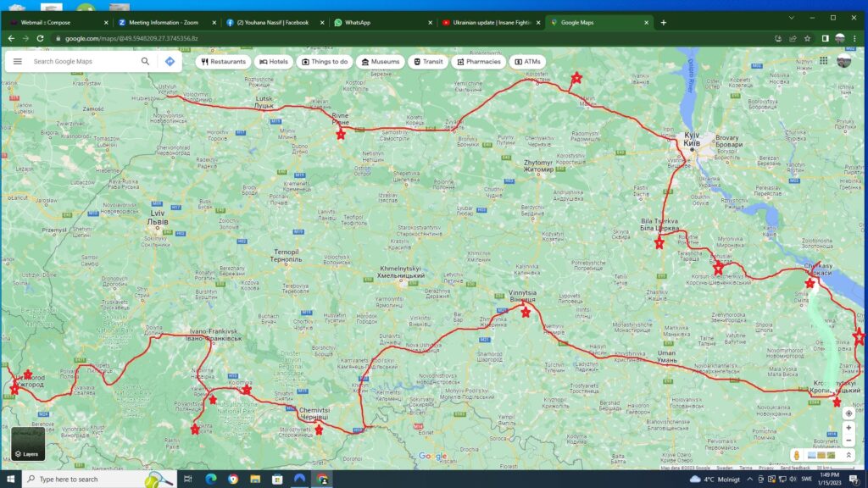Open the weather widget 4°C Molnigt
Viewport: 868px width, 488px height.
point(715,480)
